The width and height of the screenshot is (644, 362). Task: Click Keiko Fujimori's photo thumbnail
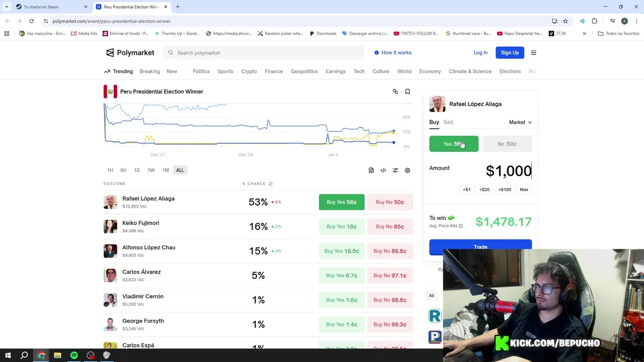tap(110, 227)
